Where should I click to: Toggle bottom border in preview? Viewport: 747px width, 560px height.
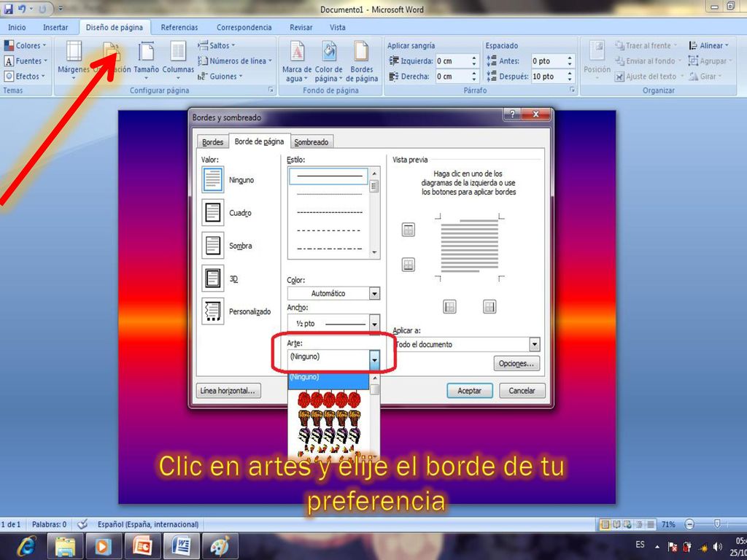pos(409,264)
